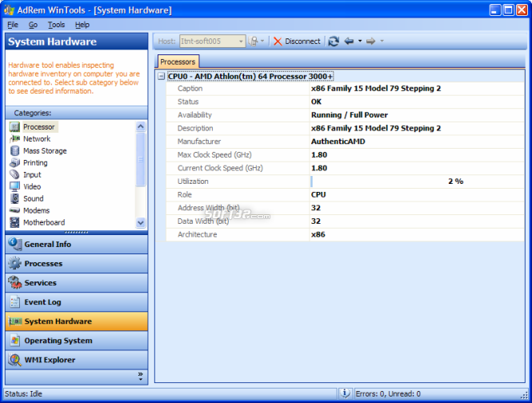
Task: Open the WMI Explorer section
Action: [x=77, y=360]
